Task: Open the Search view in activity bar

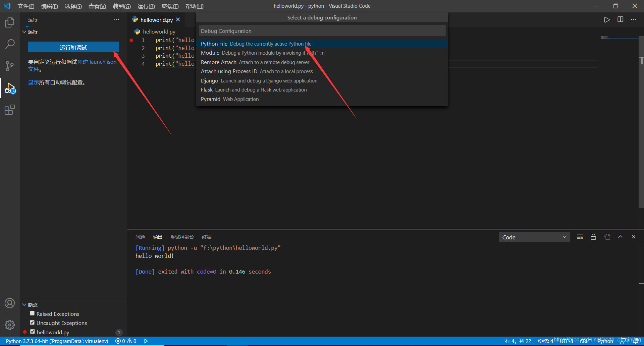Action: (x=10, y=44)
